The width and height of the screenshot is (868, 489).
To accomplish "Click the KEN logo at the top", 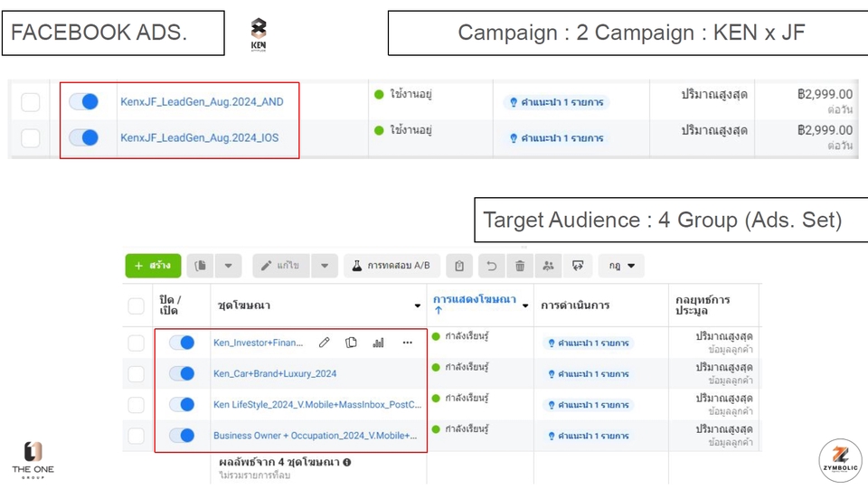I will pyautogui.click(x=259, y=34).
